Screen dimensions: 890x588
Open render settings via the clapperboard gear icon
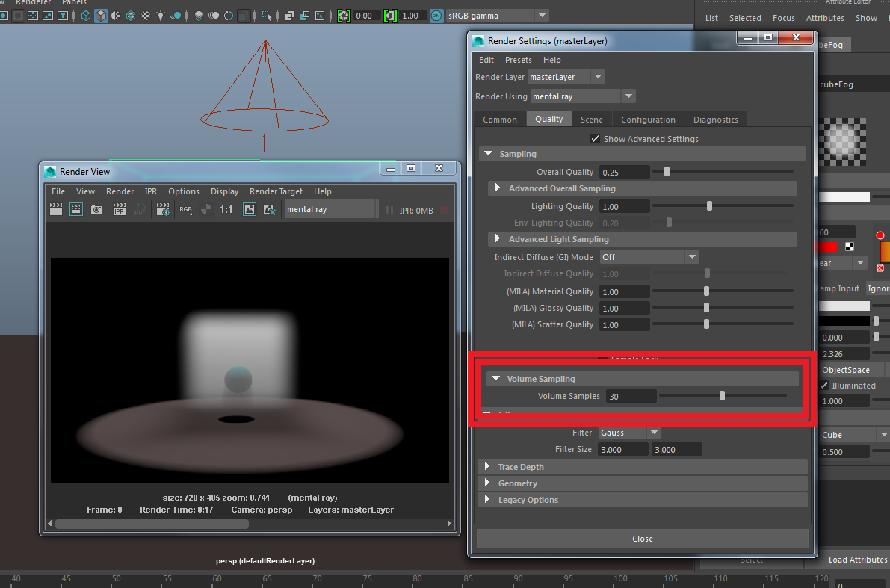(163, 210)
